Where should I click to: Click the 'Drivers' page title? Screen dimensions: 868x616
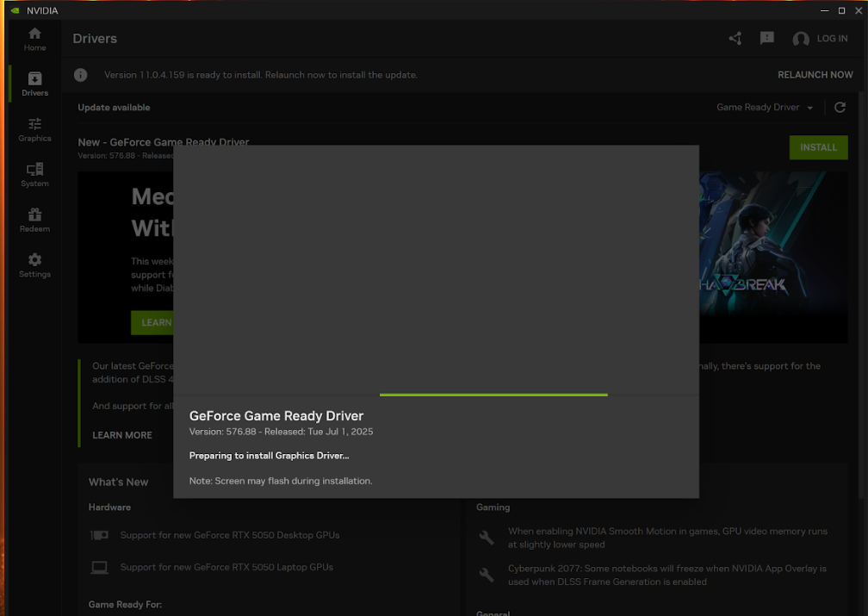[95, 38]
